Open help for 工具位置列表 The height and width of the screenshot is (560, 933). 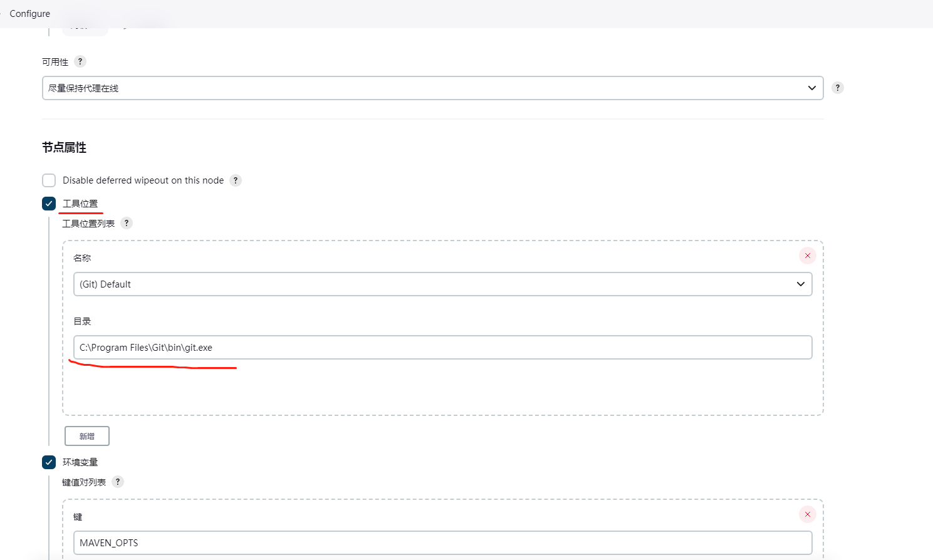coord(127,223)
